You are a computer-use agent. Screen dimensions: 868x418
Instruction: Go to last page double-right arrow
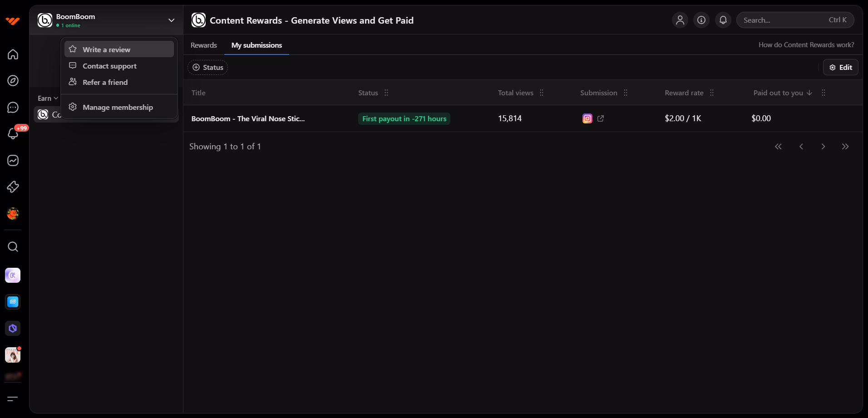(845, 147)
